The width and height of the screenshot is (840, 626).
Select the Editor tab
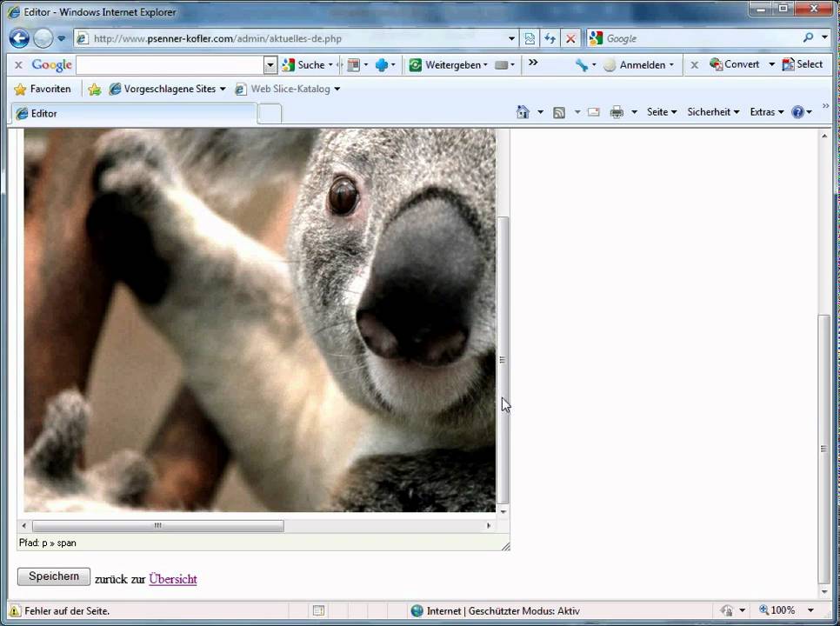134,114
